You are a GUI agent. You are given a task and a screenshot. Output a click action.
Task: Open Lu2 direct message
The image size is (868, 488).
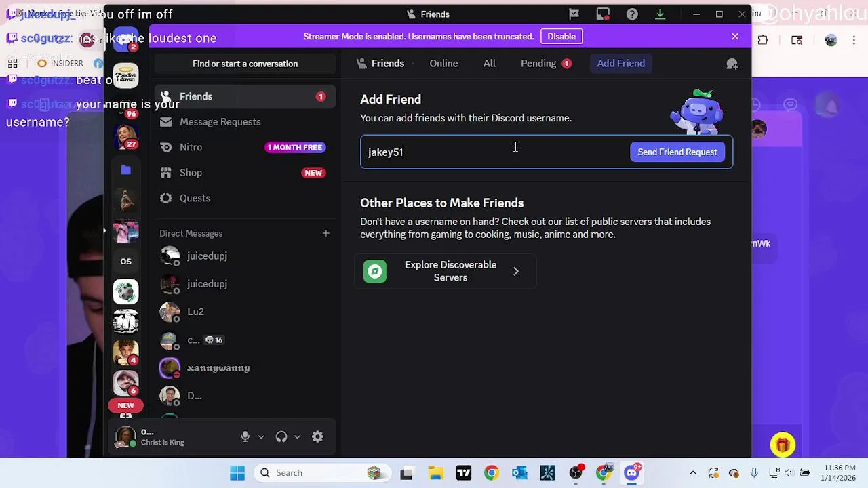(x=245, y=312)
